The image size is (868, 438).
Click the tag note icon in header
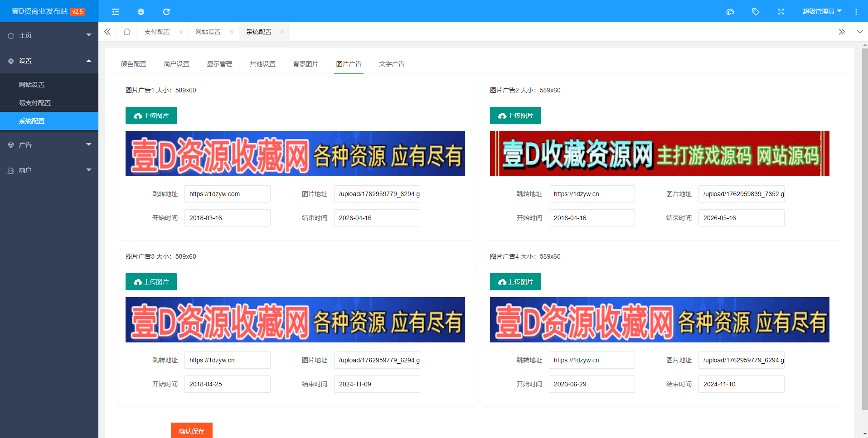[755, 12]
